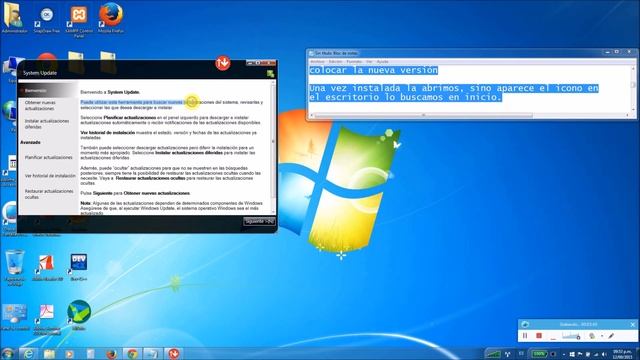Launch Internet Explorer from the taskbar

28,354
